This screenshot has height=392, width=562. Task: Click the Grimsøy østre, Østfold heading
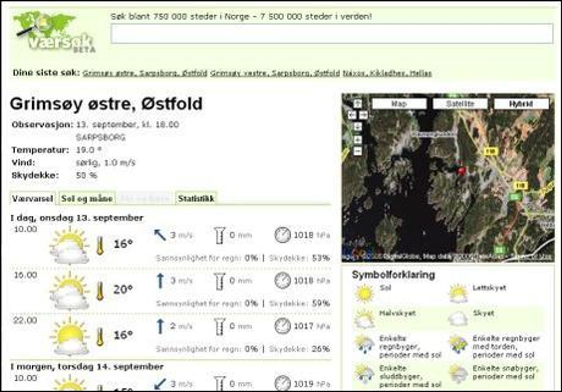click(106, 104)
